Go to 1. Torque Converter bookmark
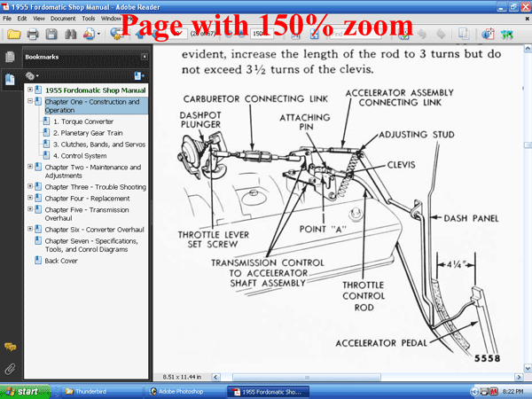 click(83, 121)
